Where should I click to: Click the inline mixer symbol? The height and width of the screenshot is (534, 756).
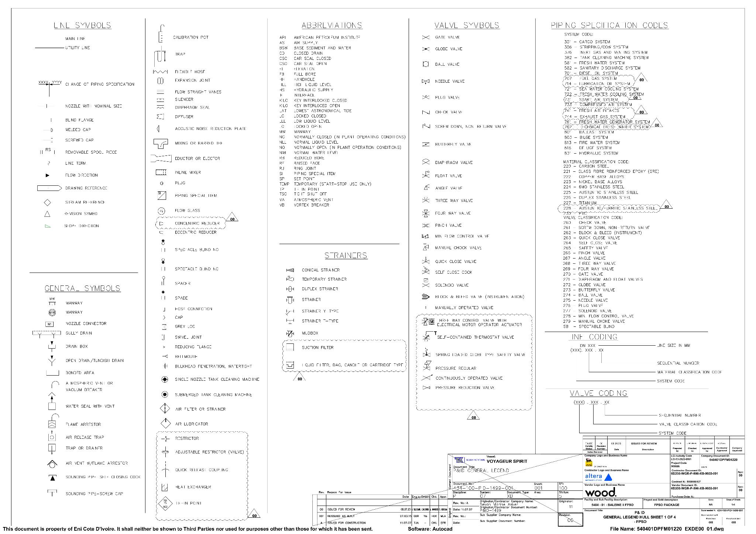click(161, 172)
